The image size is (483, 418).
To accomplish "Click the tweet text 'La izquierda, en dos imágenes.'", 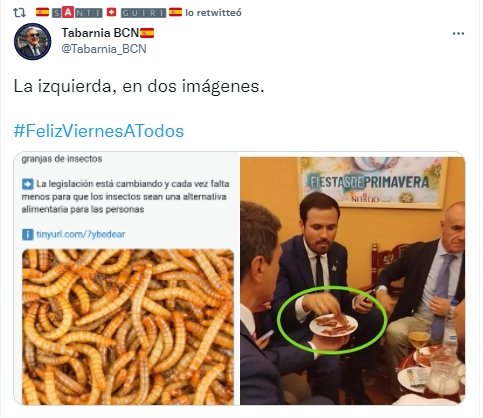I will tap(139, 86).
